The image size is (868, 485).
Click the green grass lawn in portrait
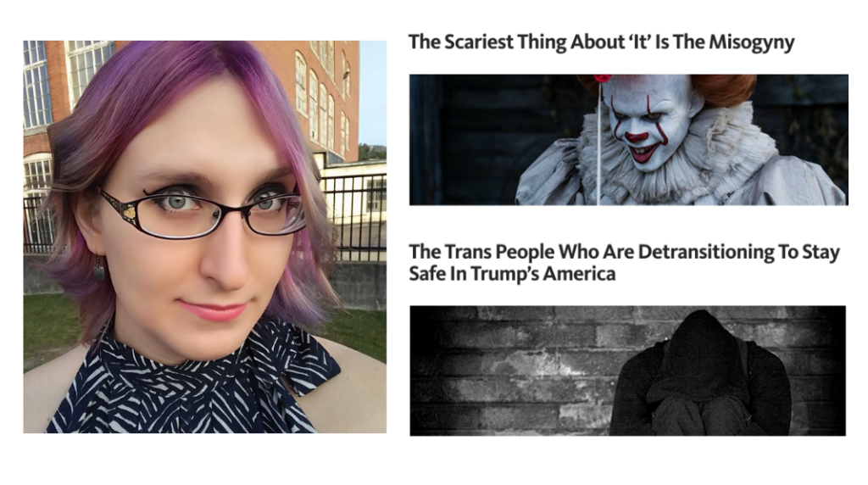[53, 326]
